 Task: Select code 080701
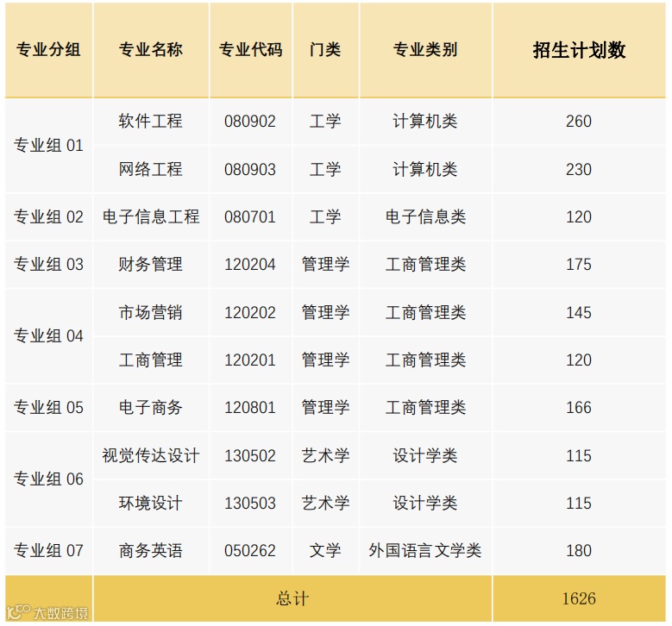(x=250, y=216)
